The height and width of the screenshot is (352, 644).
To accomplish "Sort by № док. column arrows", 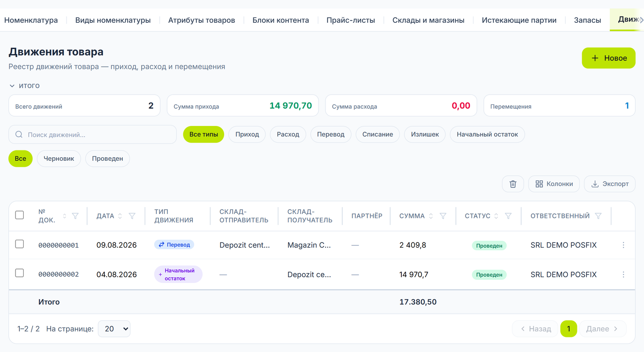I will click(x=64, y=216).
